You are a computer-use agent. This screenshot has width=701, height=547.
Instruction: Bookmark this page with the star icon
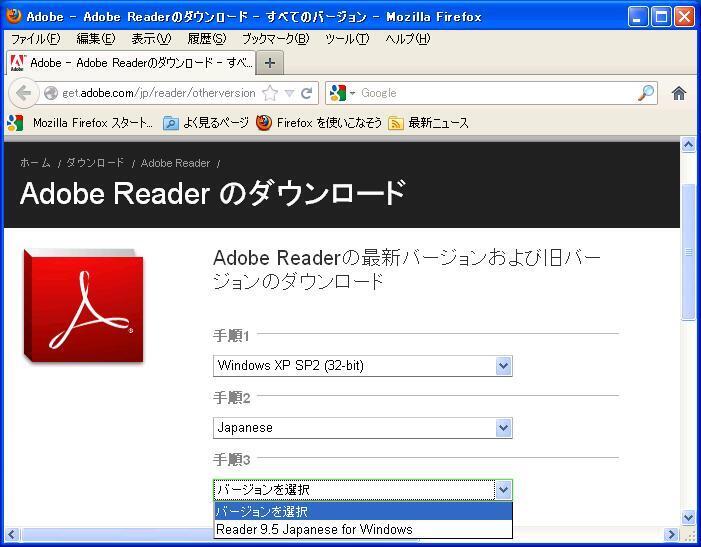(x=270, y=93)
